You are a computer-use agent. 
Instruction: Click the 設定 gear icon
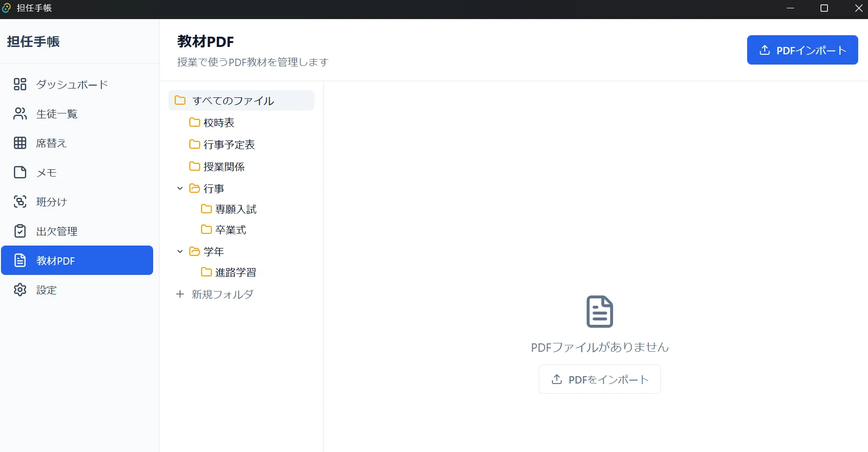point(20,290)
